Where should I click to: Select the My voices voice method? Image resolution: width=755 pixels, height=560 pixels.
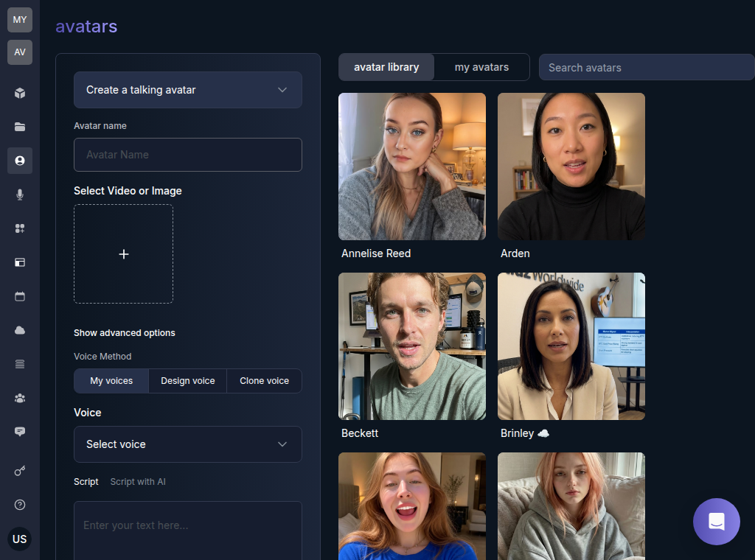point(111,381)
